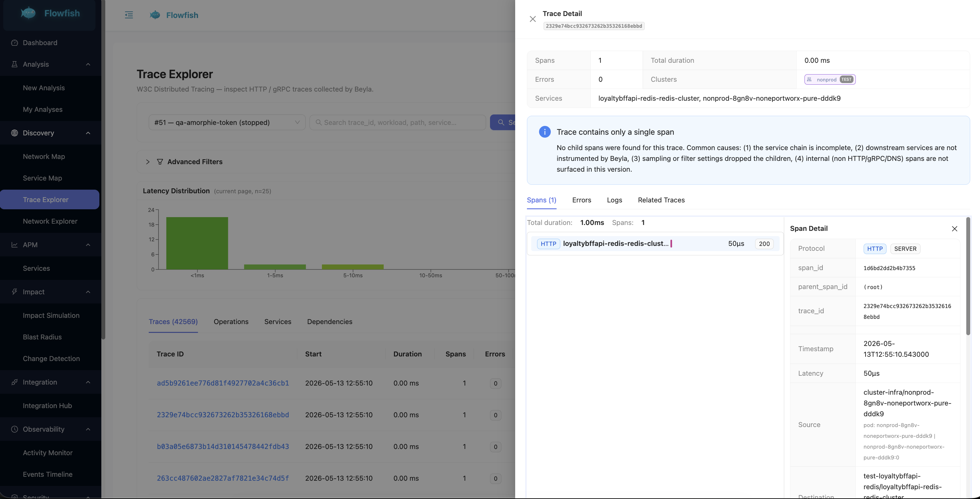Click the 1-5ms latency bar
Viewport: 980px width, 499px height.
[x=275, y=267]
